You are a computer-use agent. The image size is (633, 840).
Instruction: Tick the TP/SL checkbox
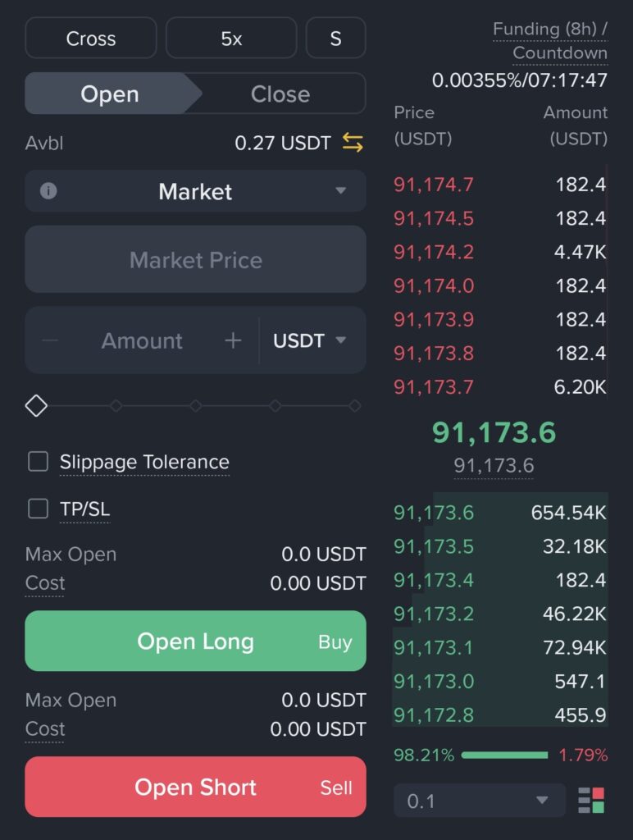click(39, 509)
